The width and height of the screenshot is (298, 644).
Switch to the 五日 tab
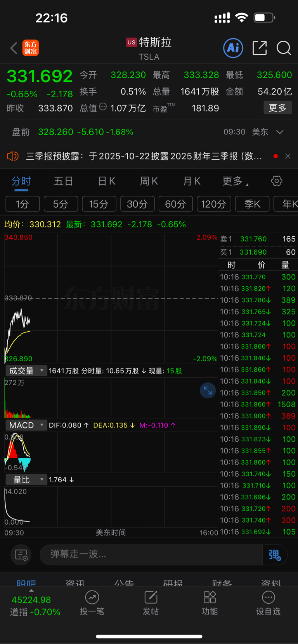(64, 181)
